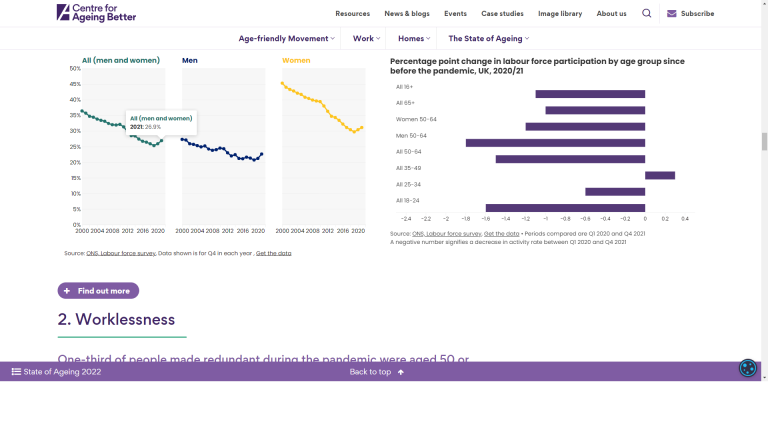Click the Centre for Ageing Better logo

[x=96, y=13]
